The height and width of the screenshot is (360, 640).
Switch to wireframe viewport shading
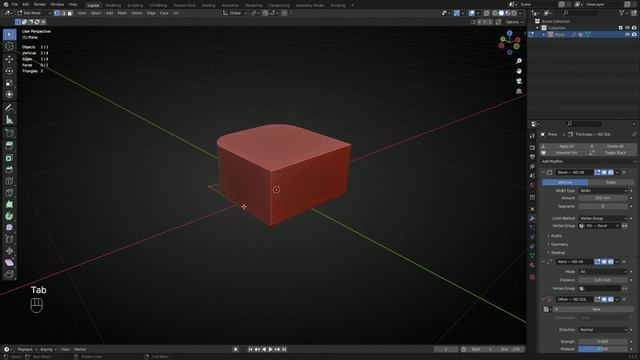(x=495, y=13)
